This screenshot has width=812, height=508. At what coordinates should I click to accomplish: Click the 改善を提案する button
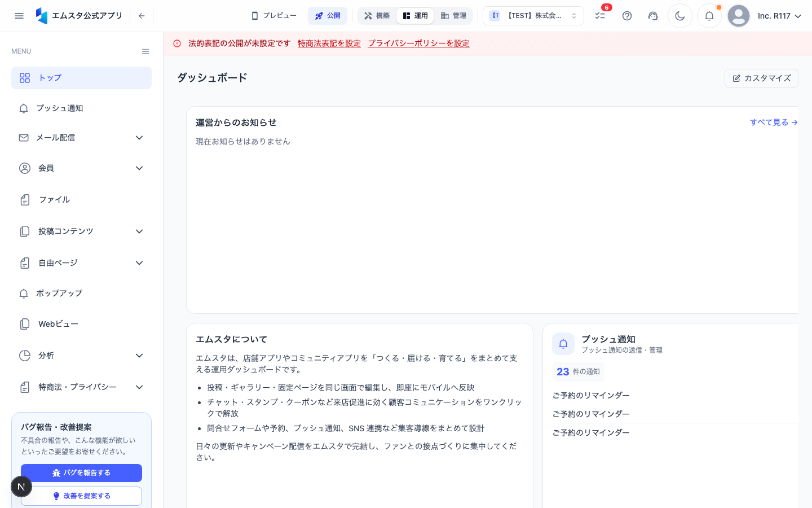click(x=81, y=496)
